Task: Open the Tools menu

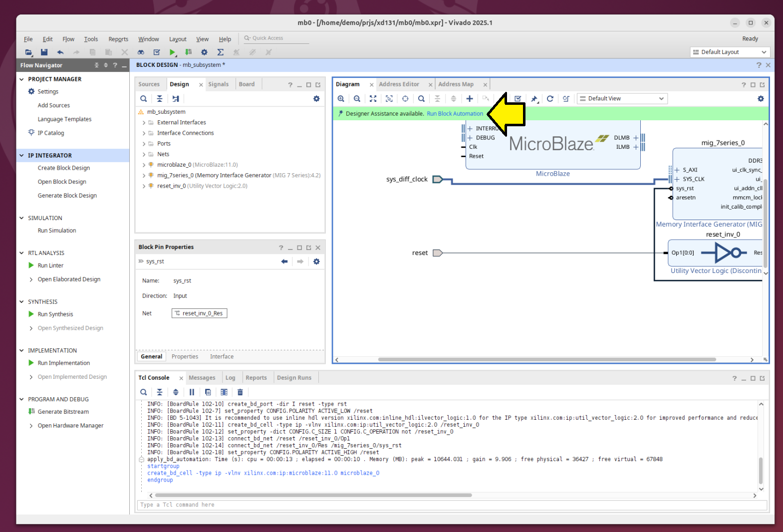Action: 91,39
